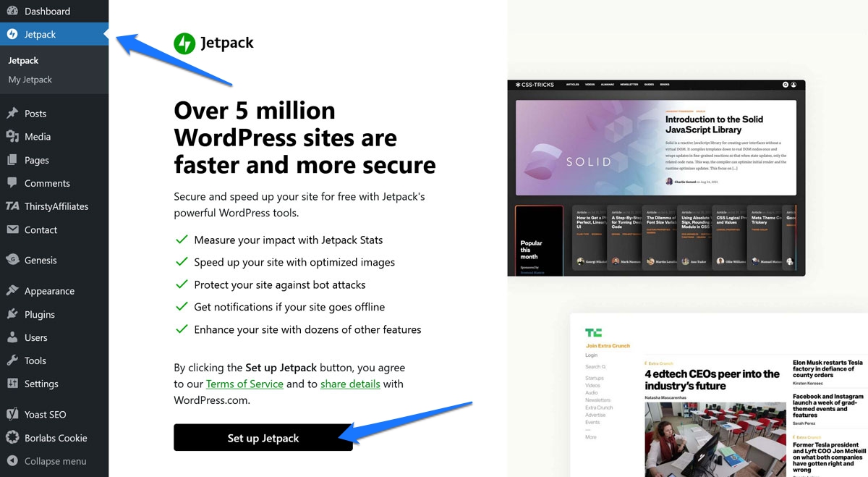Click the Borlabs Cookie gear icon
Screen dimensions: 868x477
[x=12, y=437]
